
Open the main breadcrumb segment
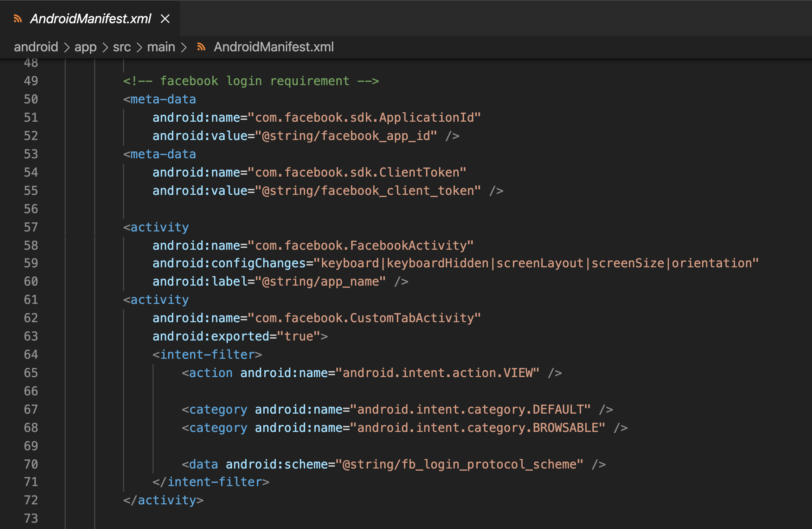pyautogui.click(x=161, y=47)
